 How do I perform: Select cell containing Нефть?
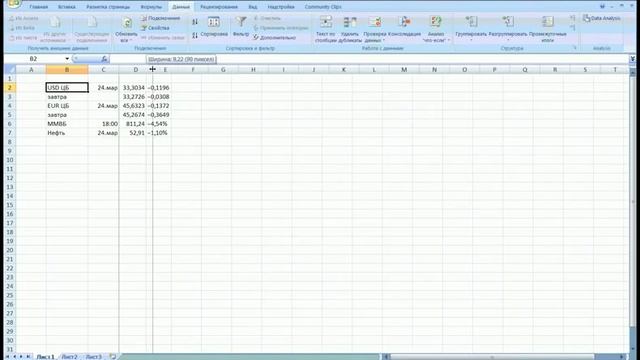[x=67, y=133]
